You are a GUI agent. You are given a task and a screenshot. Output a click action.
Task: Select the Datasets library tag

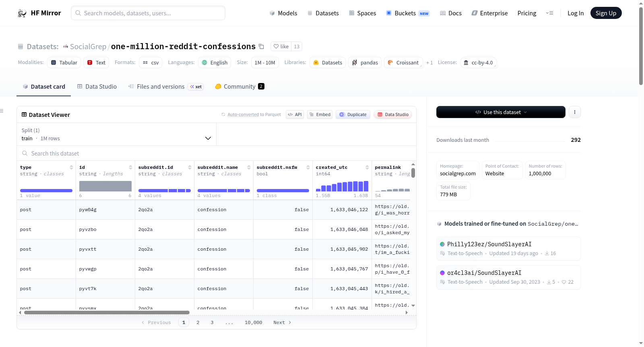[328, 62]
